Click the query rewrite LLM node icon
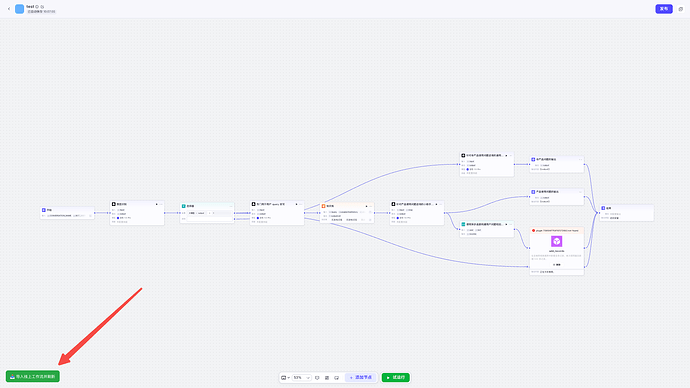This screenshot has width=690, height=388. [x=253, y=204]
